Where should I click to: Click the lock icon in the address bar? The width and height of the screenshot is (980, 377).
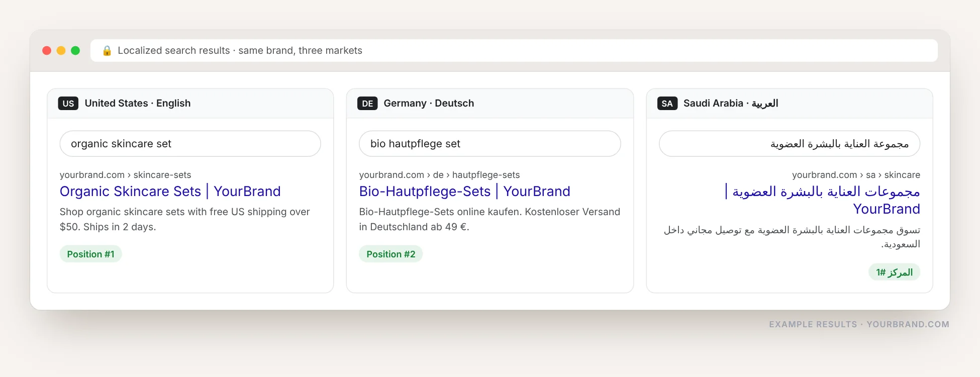107,51
